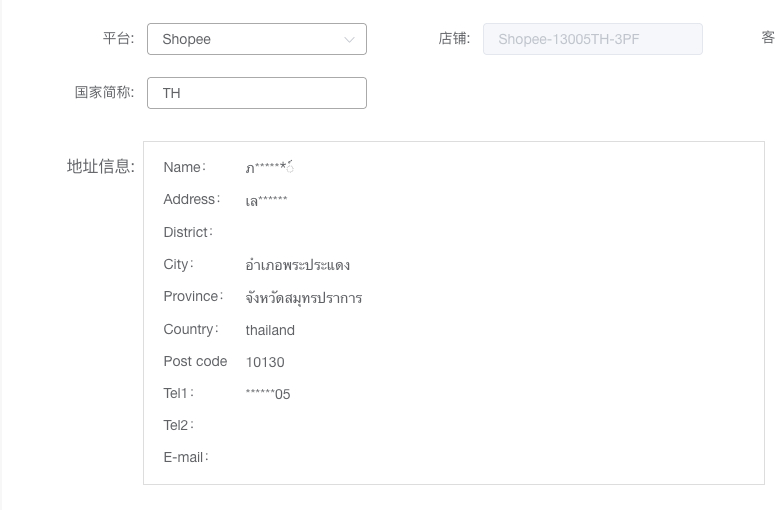The image size is (775, 510).
Task: Click the Province value จังหวัดสมุทรปราการ
Action: pos(303,298)
